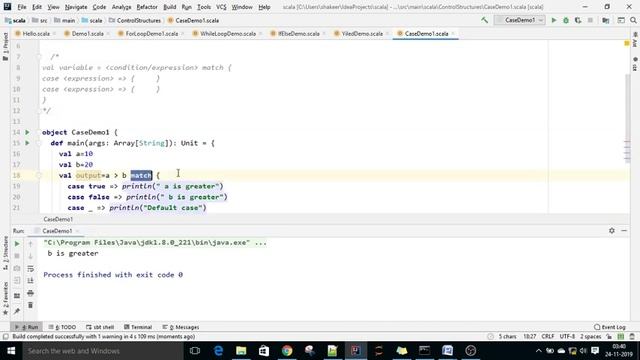Open the UTF-8 file encoding selector
The image size is (640, 360).
tap(567, 337)
